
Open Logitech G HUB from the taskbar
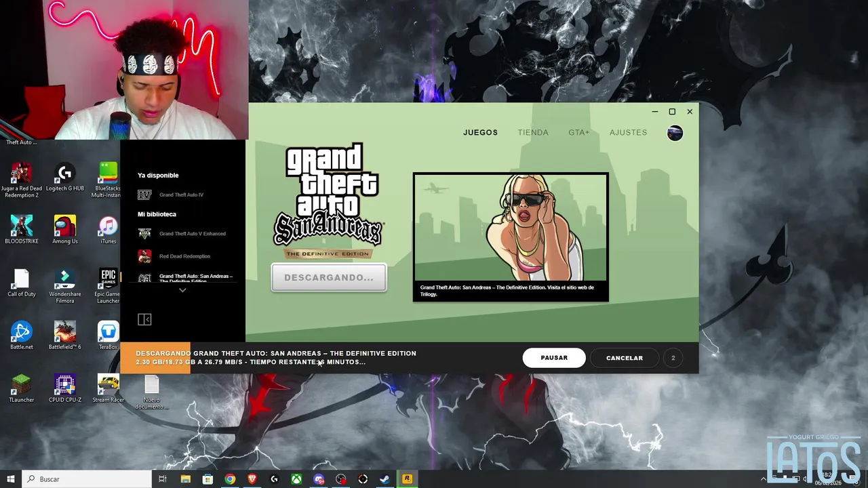pos(275,479)
